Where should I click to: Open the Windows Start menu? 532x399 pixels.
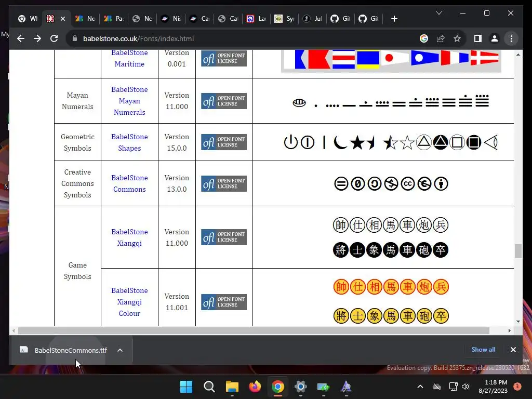[186, 387]
